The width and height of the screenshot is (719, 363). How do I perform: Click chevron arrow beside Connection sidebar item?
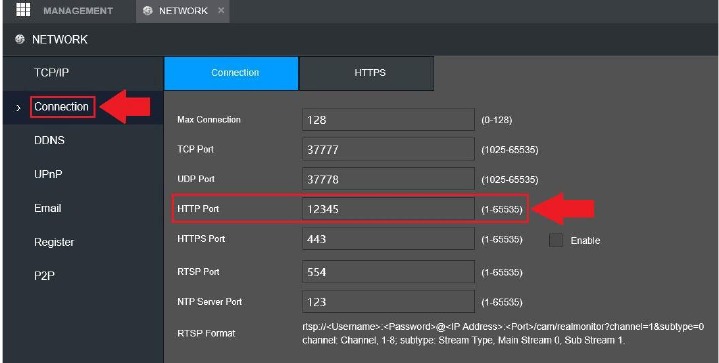pos(18,108)
